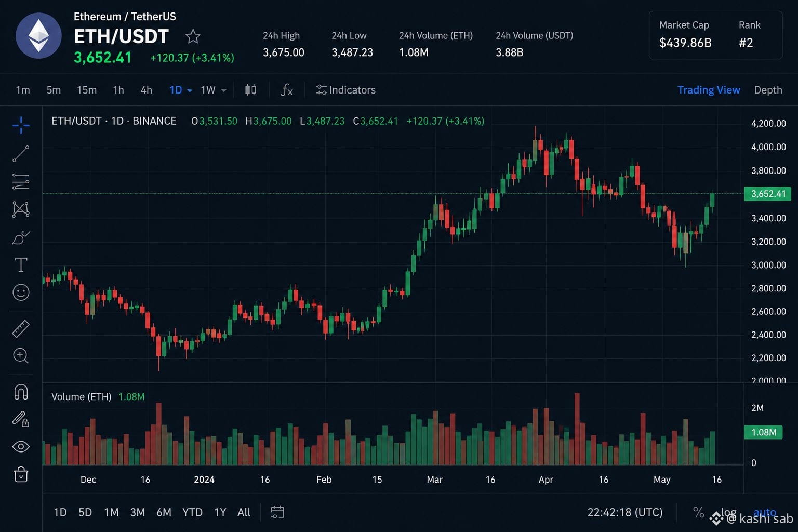
Task: Click the 24h High 3,675.00 value
Action: 284,52
